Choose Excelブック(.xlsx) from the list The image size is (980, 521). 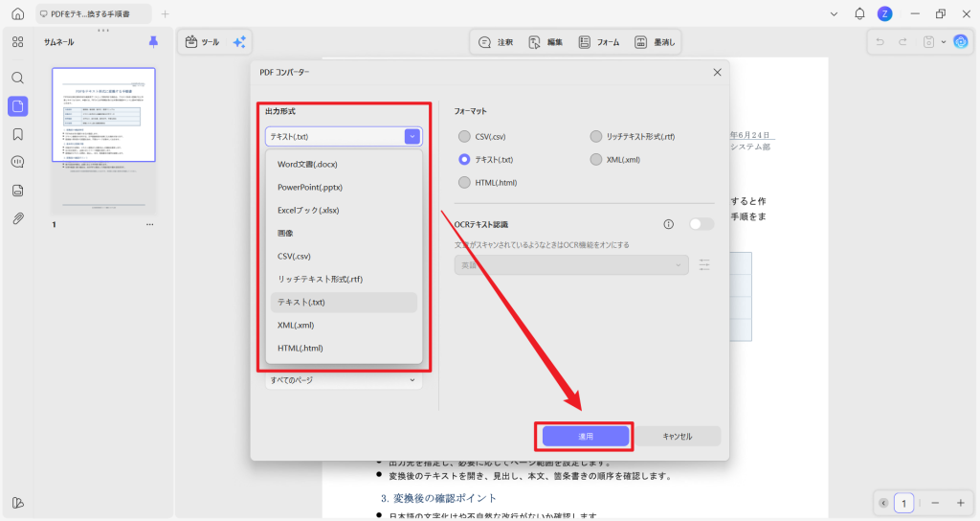coord(344,210)
